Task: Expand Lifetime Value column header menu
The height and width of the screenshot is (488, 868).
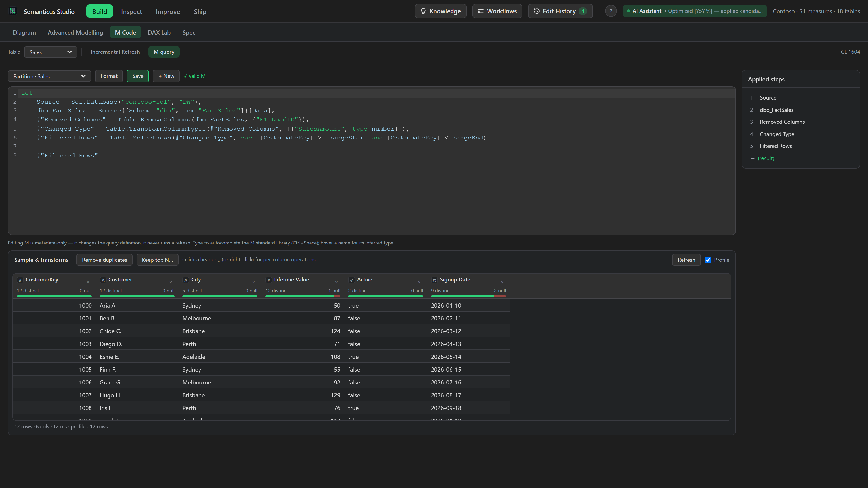Action: [336, 282]
